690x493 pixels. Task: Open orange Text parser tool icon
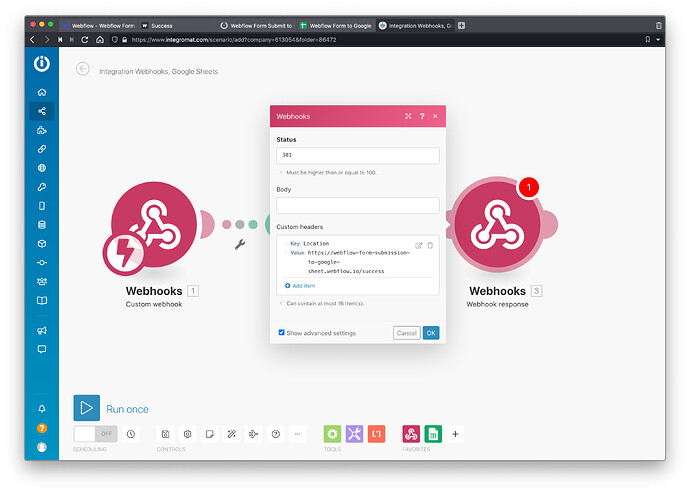coord(376,434)
